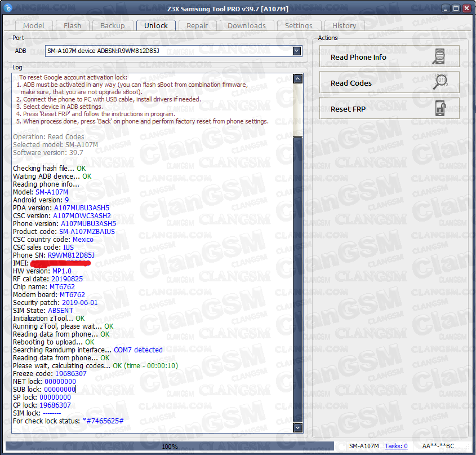The width and height of the screenshot is (476, 455).
Task: Click the Phone SN value R9WM812D85J
Action: (71, 255)
